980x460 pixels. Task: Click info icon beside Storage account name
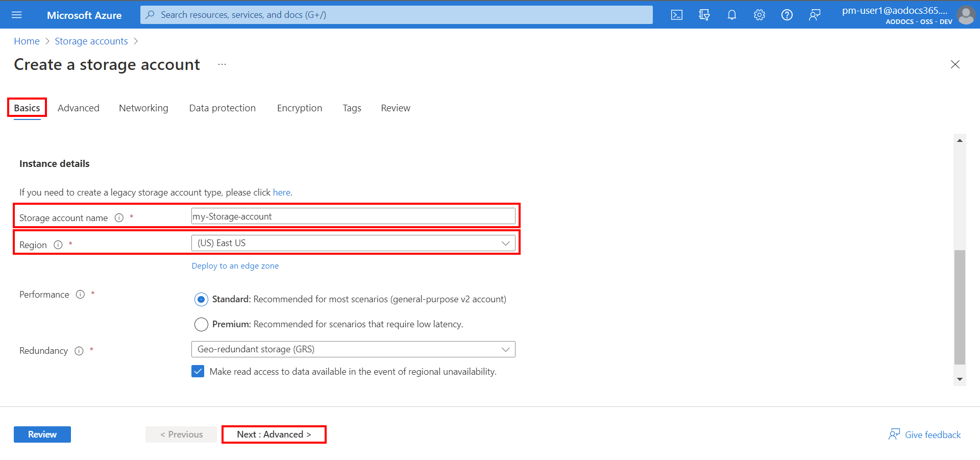coord(119,218)
